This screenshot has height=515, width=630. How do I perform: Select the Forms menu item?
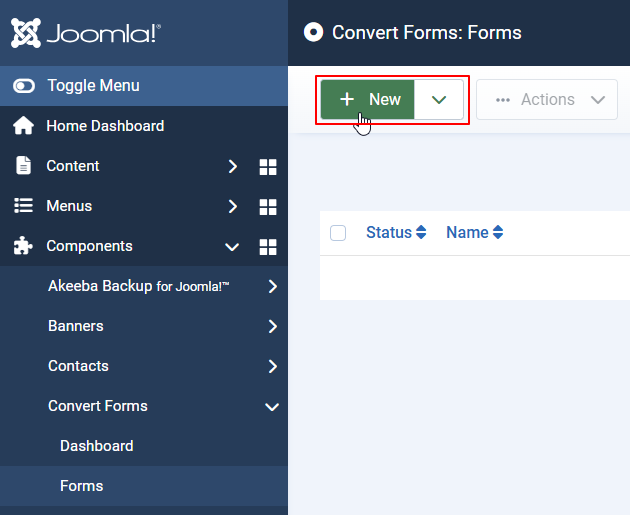pyautogui.click(x=81, y=486)
